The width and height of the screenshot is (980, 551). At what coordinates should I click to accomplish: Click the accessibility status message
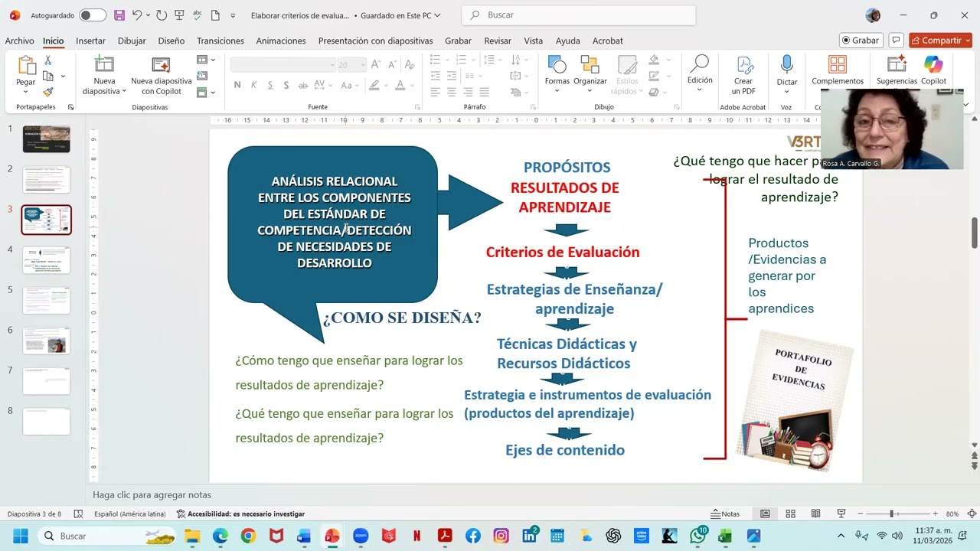[x=240, y=514]
